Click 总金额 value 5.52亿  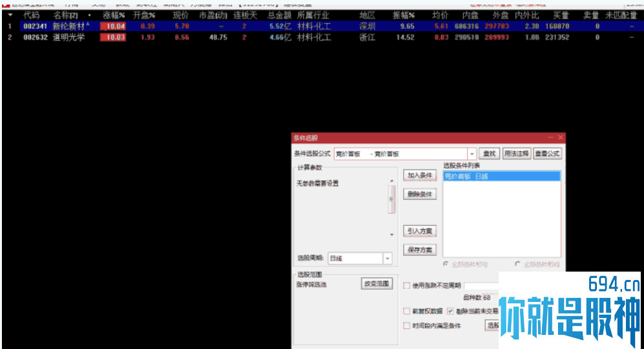(280, 26)
